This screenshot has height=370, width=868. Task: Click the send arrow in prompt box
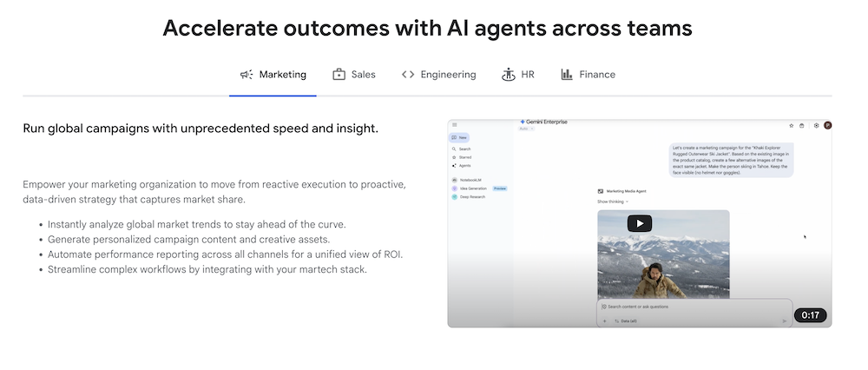[784, 320]
